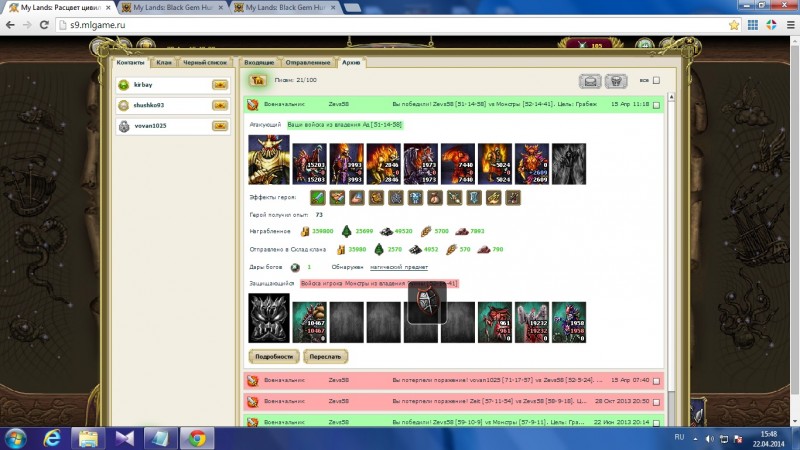Screen dimensions: 800x450
Task: Click battle report icon of 15 Апр 11:18 message
Action: pyautogui.click(x=253, y=105)
